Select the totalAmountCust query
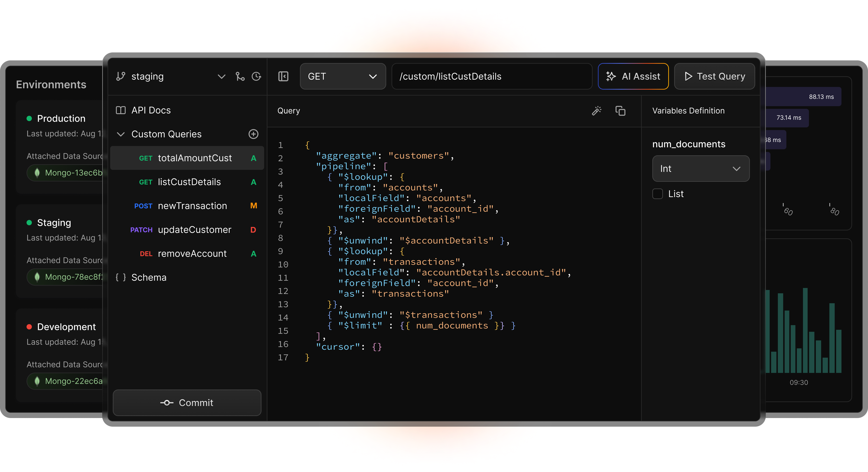 point(187,158)
